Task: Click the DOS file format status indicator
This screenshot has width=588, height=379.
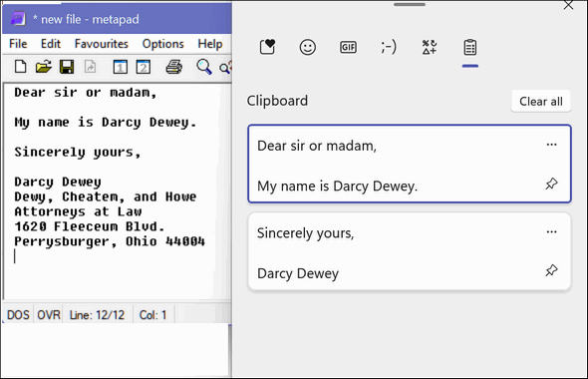Action: tap(18, 315)
